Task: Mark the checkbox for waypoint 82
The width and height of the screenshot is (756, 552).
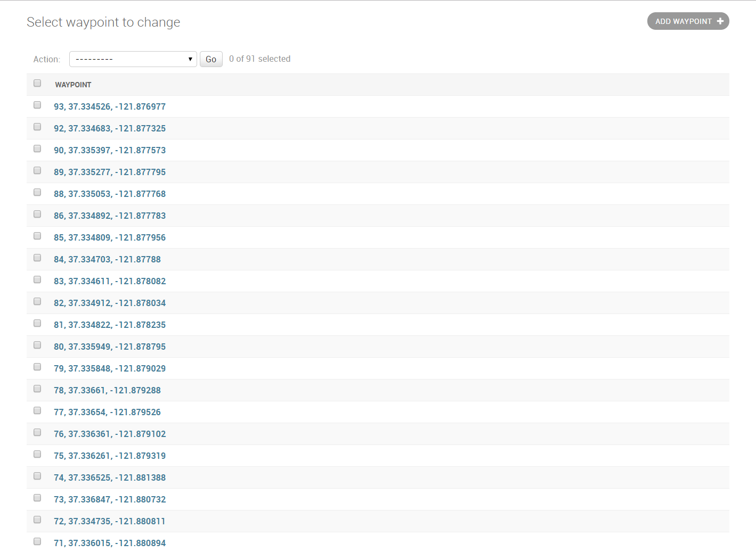Action: coord(37,301)
